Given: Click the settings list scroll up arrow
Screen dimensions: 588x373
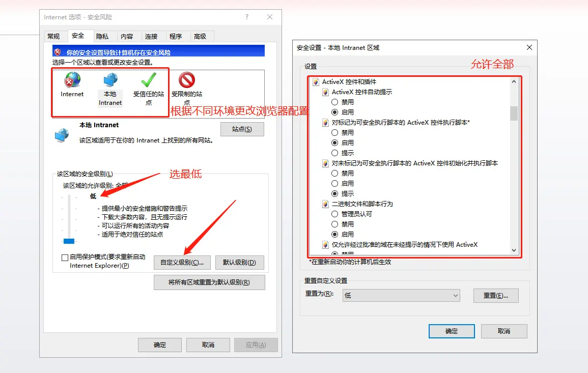Looking at the screenshot, I should coord(514,81).
